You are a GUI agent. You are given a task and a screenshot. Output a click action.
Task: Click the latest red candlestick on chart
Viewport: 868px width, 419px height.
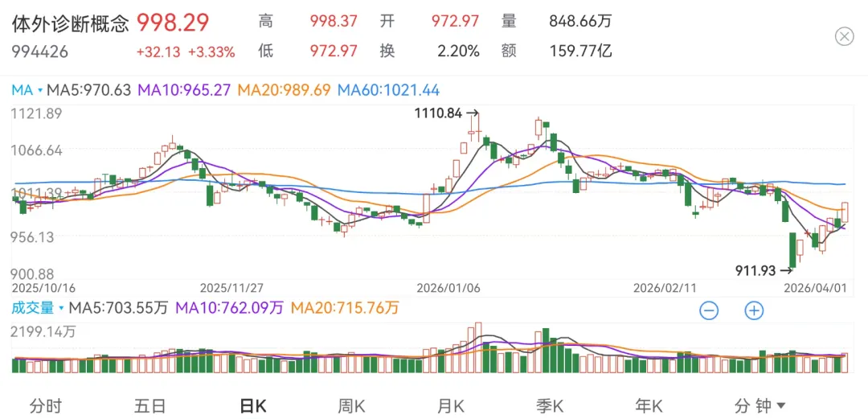845,213
